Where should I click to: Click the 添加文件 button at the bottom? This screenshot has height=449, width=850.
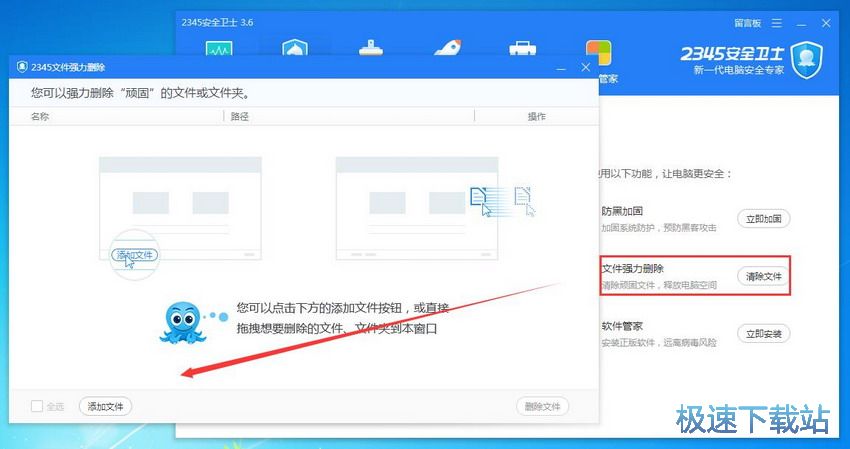[106, 406]
